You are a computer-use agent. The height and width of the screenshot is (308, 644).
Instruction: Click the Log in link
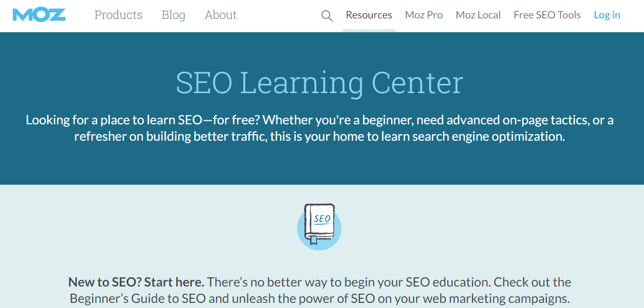tap(607, 15)
